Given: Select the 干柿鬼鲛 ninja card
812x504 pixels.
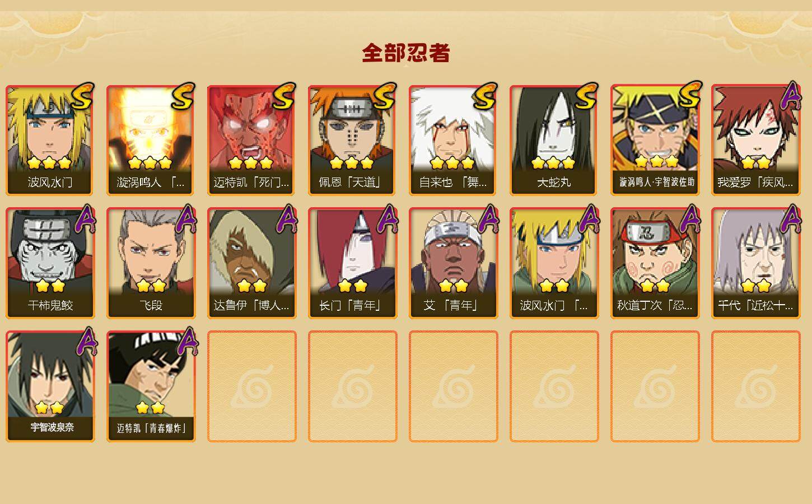Looking at the screenshot, I should 50,263.
